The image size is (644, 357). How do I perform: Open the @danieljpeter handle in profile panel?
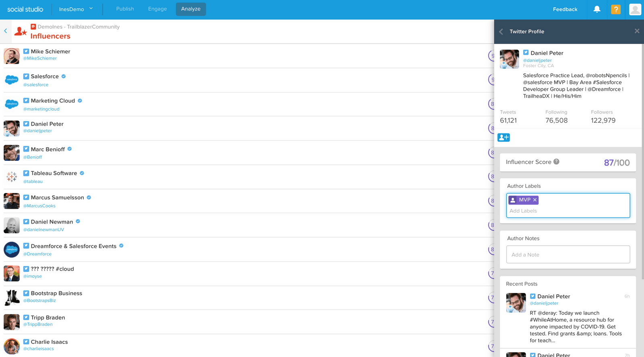(537, 60)
